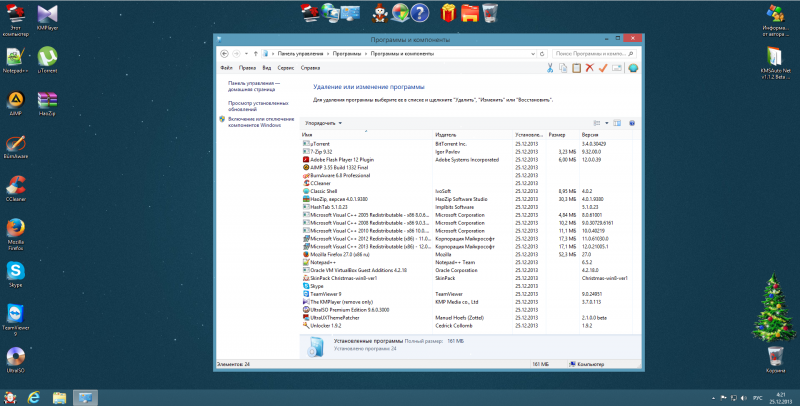
Task: Click the Classic Shell globe toolbar icon
Action: pyautogui.click(x=633, y=68)
